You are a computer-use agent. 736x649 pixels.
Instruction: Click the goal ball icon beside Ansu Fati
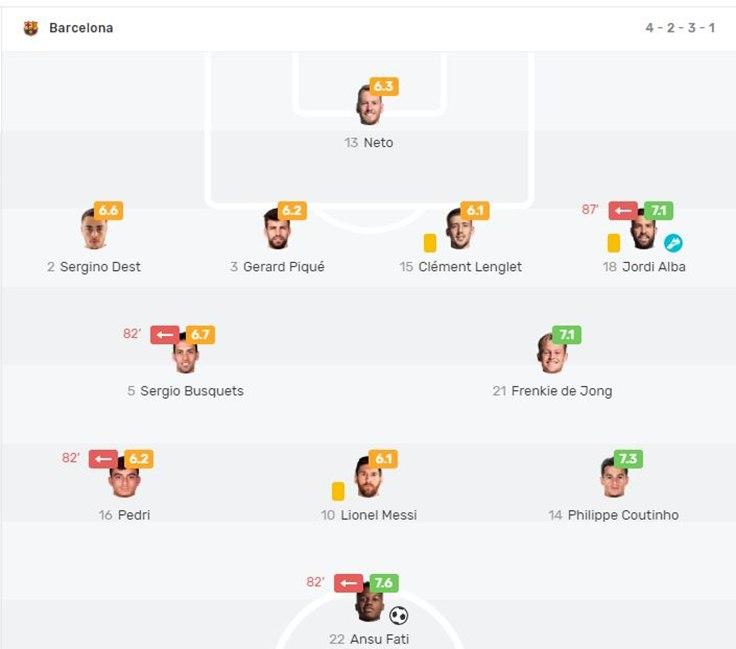[398, 616]
